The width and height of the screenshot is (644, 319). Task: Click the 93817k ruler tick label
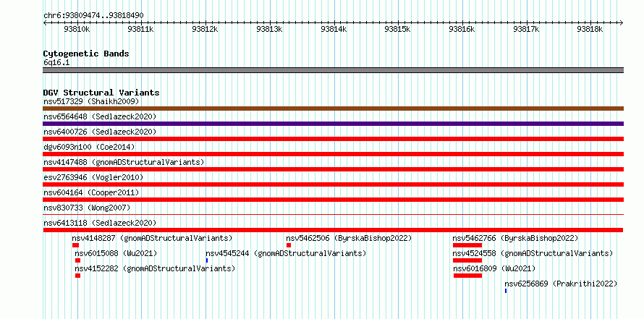[526, 29]
